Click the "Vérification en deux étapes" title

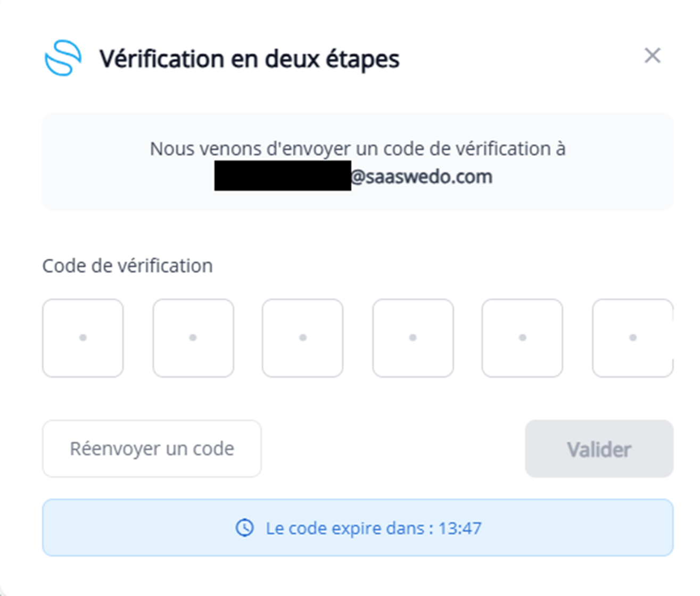pos(249,59)
